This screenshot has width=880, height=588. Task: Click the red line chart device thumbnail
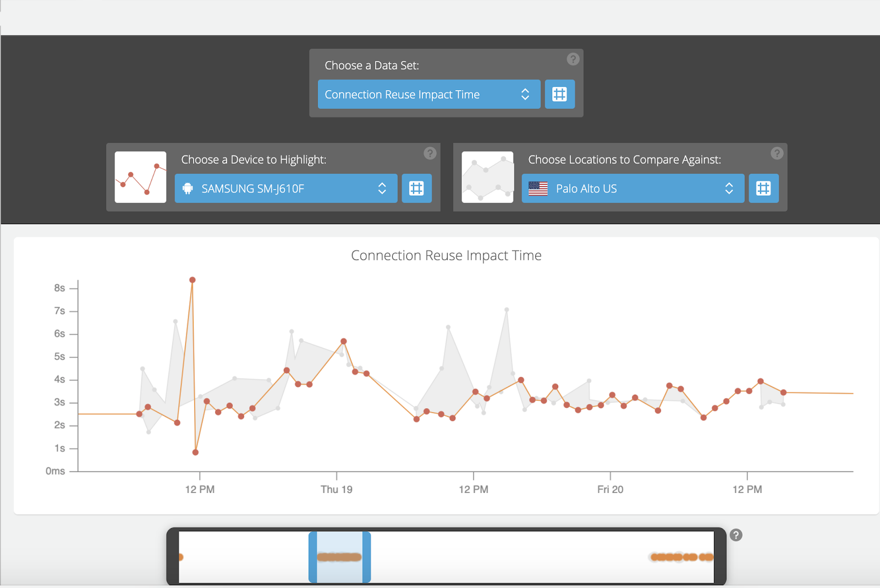140,177
